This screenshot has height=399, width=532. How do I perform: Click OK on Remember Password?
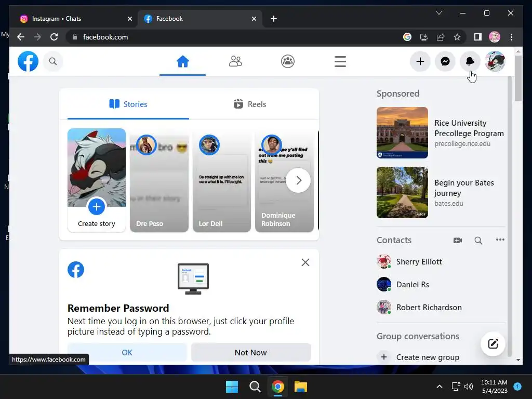click(127, 353)
